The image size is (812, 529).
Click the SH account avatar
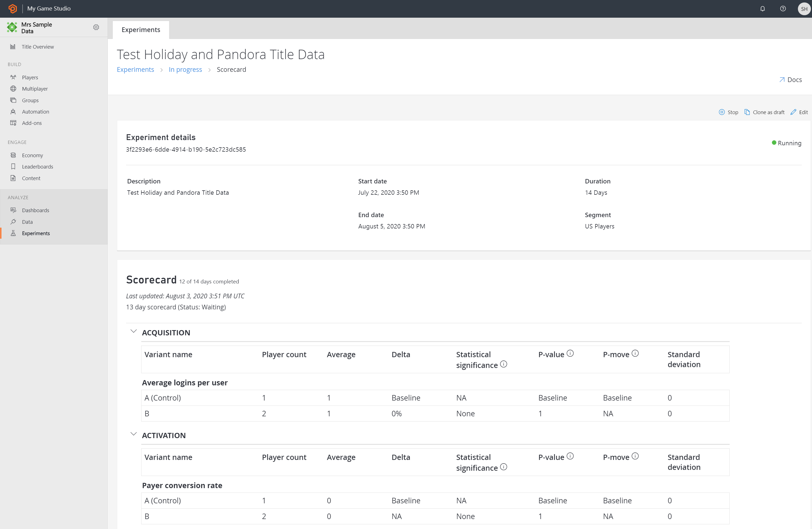point(804,9)
